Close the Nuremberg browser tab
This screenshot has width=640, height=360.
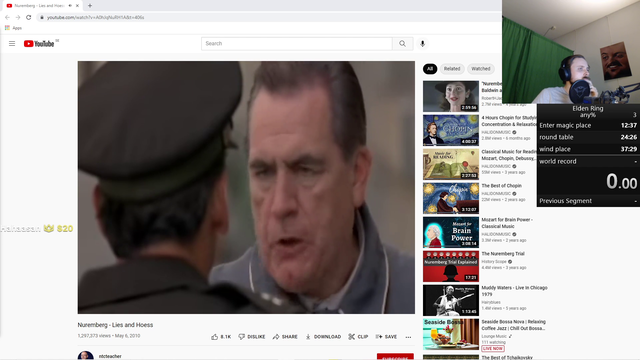(77, 6)
